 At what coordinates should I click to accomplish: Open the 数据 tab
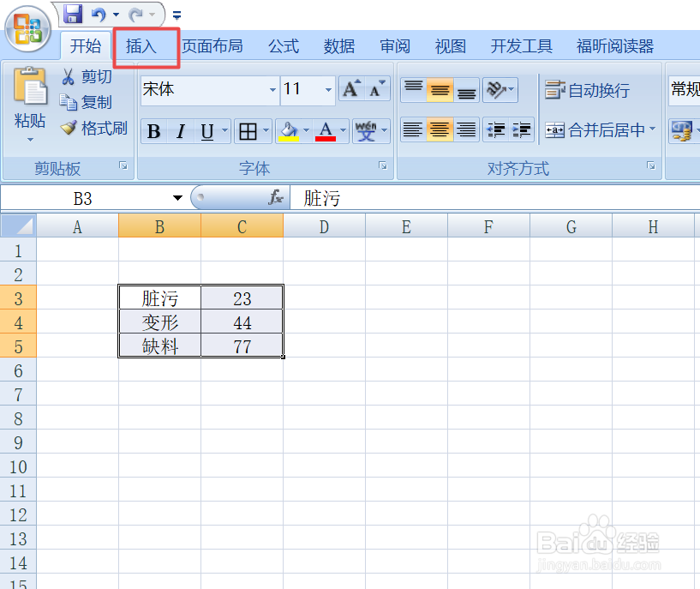pyautogui.click(x=339, y=46)
